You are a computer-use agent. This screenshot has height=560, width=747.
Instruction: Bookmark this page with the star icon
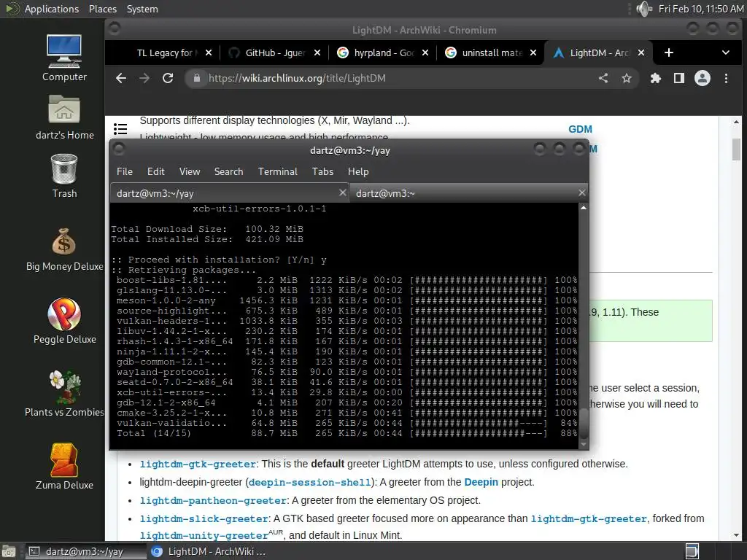[x=627, y=78]
